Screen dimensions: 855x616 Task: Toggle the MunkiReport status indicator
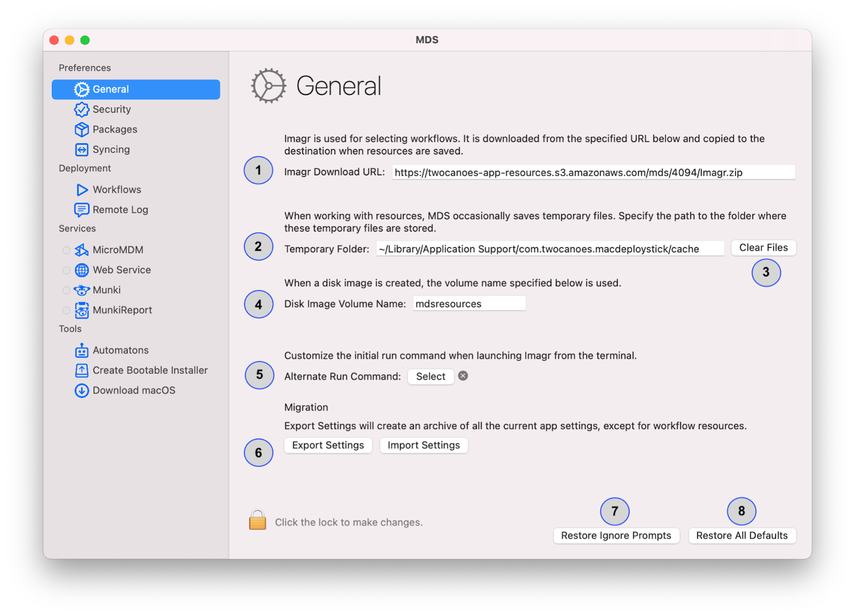click(x=66, y=310)
